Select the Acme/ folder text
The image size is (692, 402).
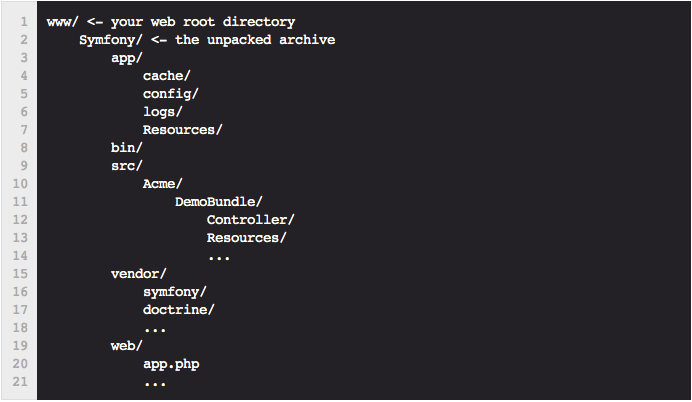pyautogui.click(x=162, y=184)
